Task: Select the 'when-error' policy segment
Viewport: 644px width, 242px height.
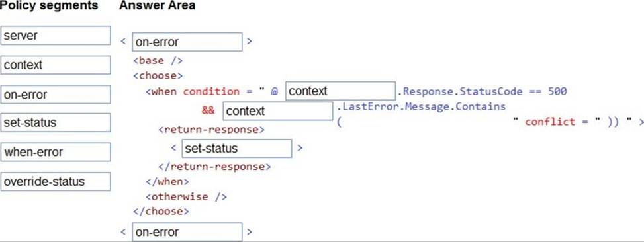Action: 56,152
